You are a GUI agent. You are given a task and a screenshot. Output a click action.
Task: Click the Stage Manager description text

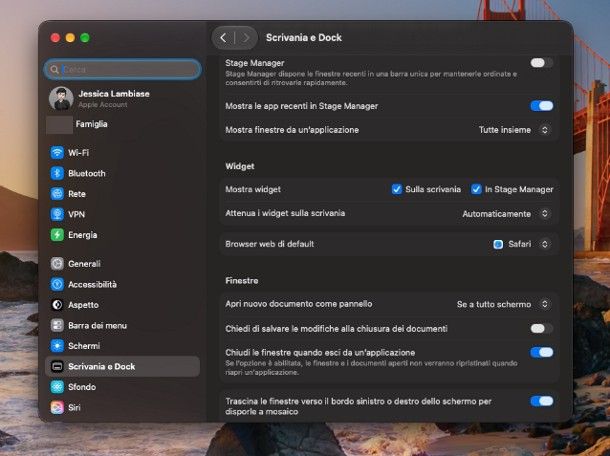click(371, 78)
